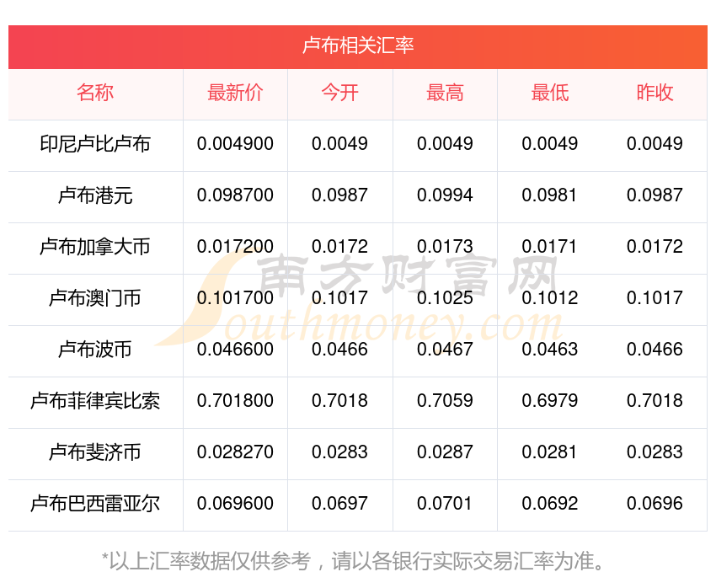Click 卢布澳门币 lowest value 0.1012
716x588 pixels.
coord(550,298)
